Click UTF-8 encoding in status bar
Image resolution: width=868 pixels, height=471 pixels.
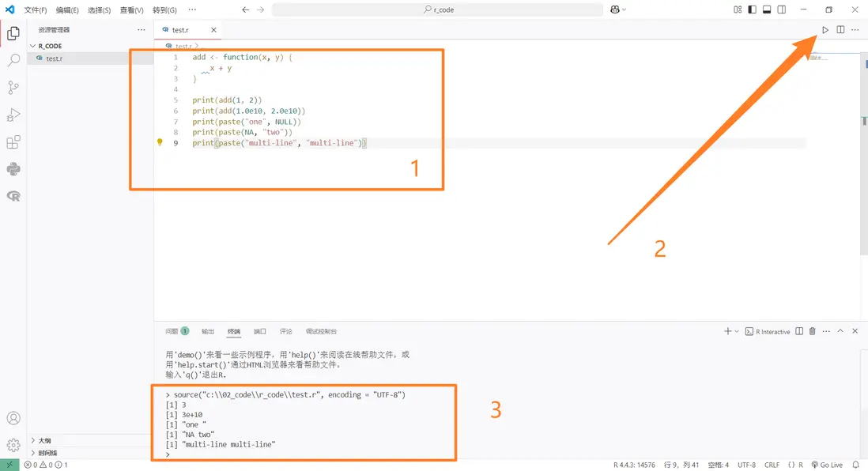click(746, 465)
